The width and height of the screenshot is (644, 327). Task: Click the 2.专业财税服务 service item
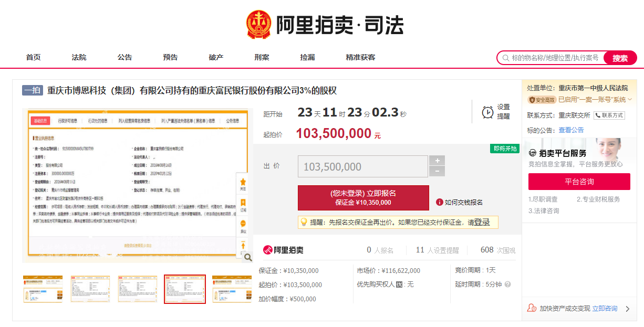coord(598,199)
